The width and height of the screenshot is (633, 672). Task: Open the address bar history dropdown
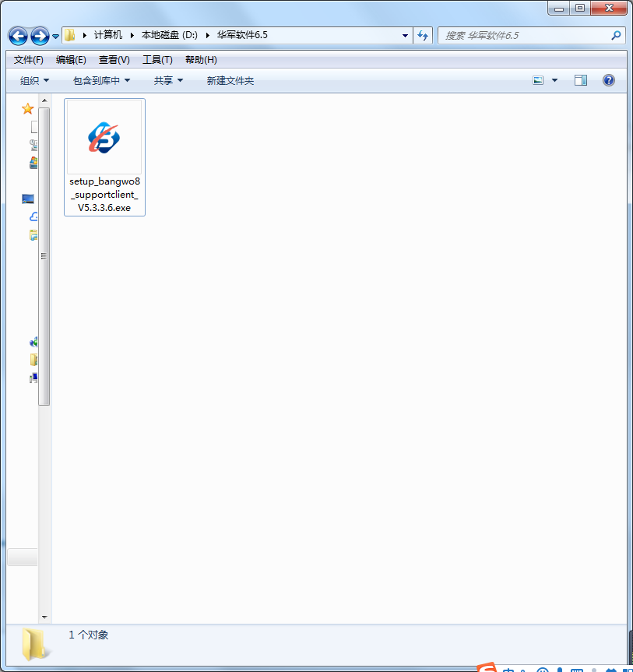coord(405,36)
